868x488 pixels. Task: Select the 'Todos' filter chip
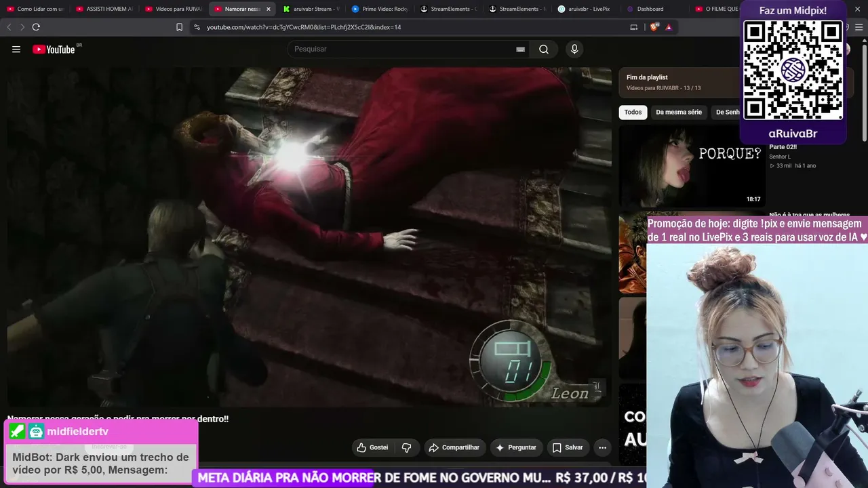[633, 113]
